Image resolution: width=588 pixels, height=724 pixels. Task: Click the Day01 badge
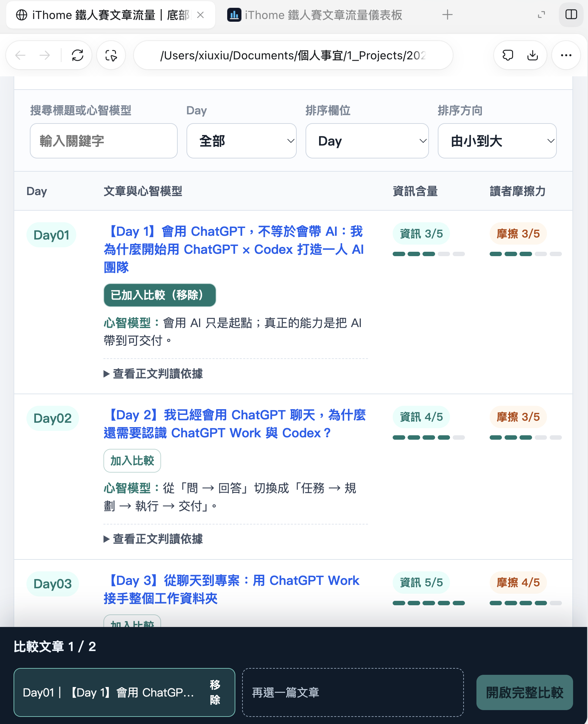pyautogui.click(x=52, y=235)
